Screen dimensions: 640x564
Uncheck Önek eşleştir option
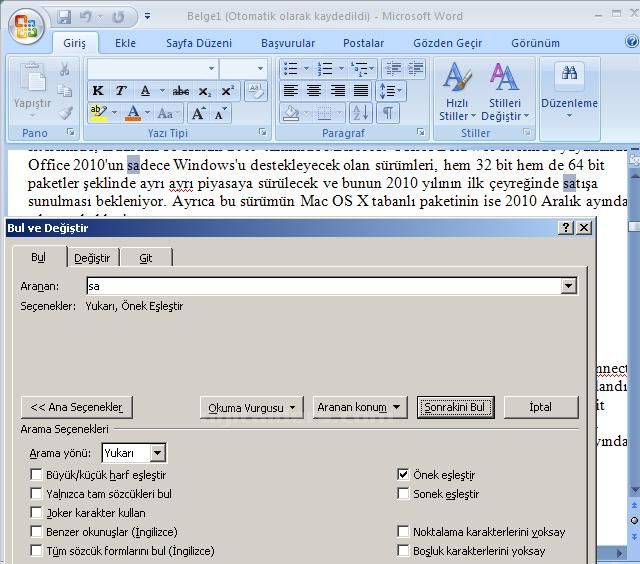pos(403,475)
